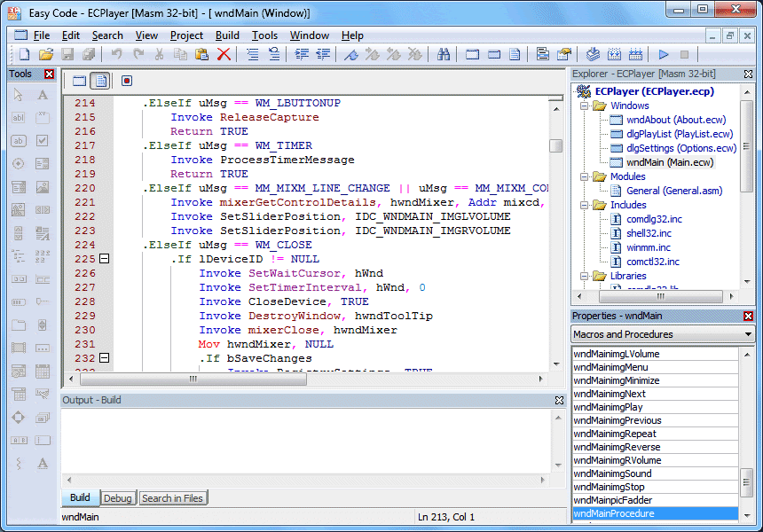Select the pointer tool in Tools panel
This screenshot has height=532, width=763.
coord(19,94)
